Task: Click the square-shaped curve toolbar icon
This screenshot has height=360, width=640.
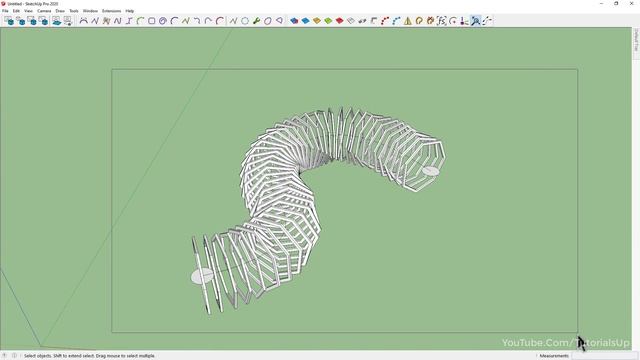Action: 151,21
